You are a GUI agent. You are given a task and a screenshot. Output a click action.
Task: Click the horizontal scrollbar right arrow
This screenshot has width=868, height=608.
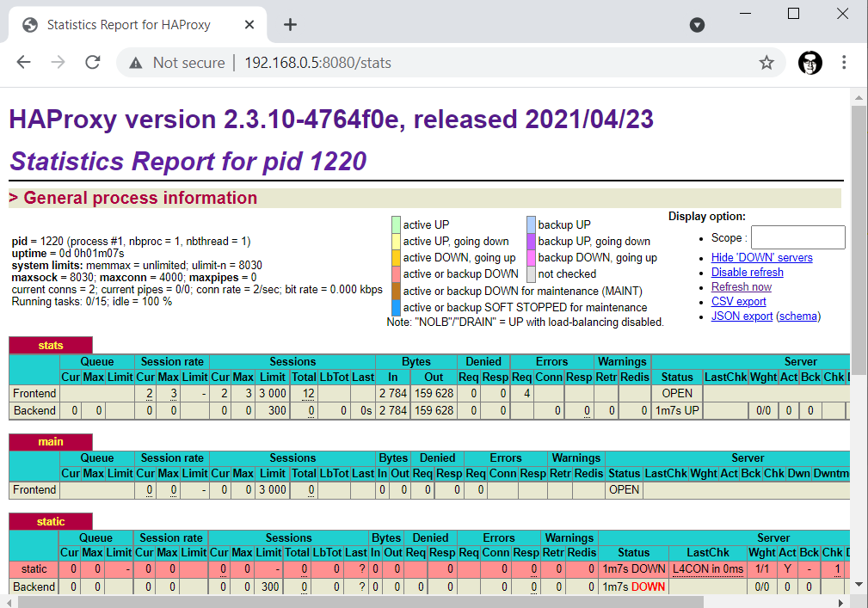tap(840, 603)
